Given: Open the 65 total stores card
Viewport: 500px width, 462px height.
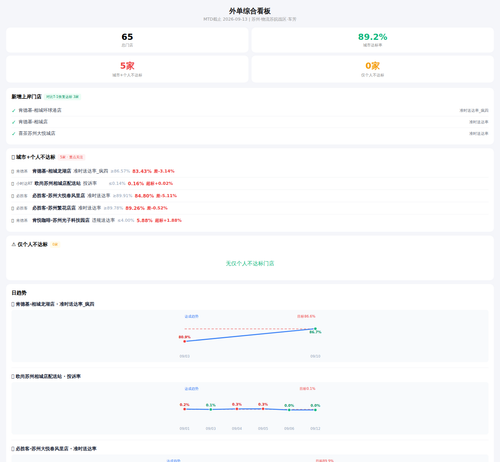Looking at the screenshot, I should point(127,40).
